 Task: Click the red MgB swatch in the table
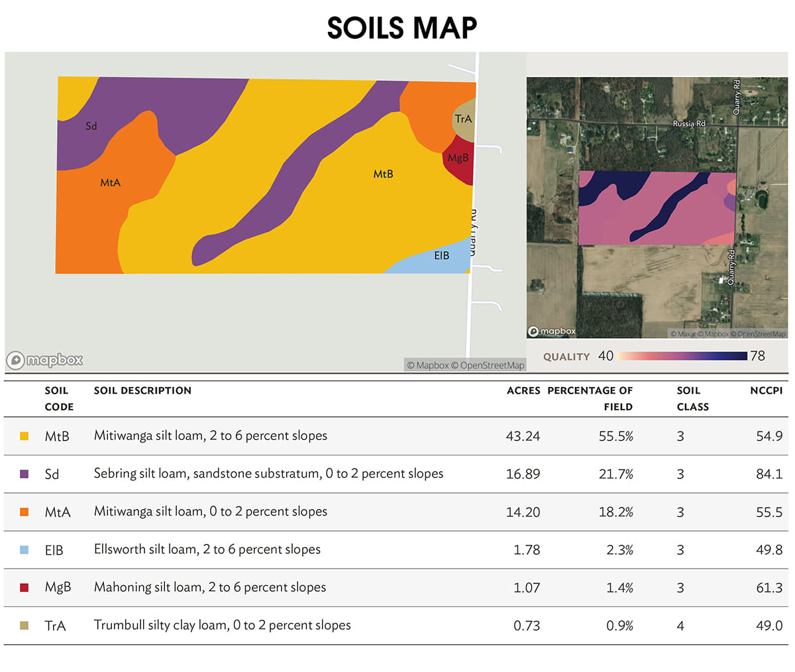(25, 587)
